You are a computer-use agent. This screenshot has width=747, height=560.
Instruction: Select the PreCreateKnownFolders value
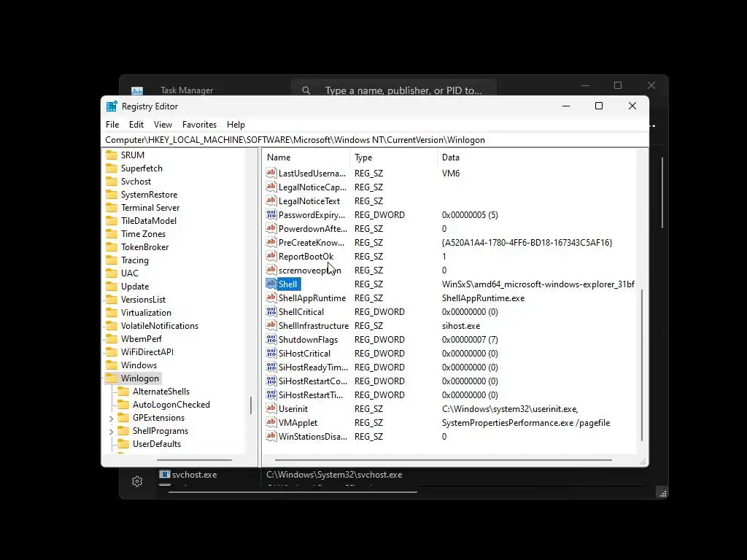click(x=311, y=242)
